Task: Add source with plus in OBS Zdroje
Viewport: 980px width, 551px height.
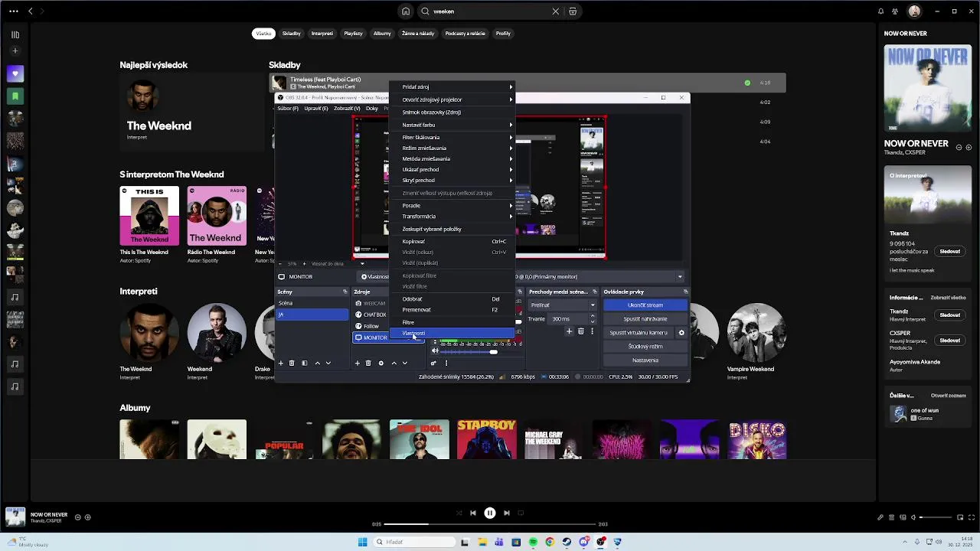Action: tap(357, 363)
